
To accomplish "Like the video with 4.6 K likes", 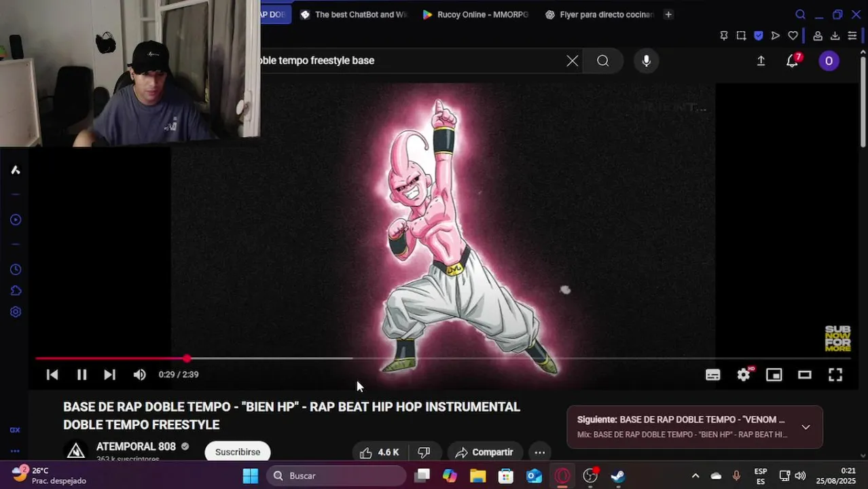I will (x=379, y=452).
